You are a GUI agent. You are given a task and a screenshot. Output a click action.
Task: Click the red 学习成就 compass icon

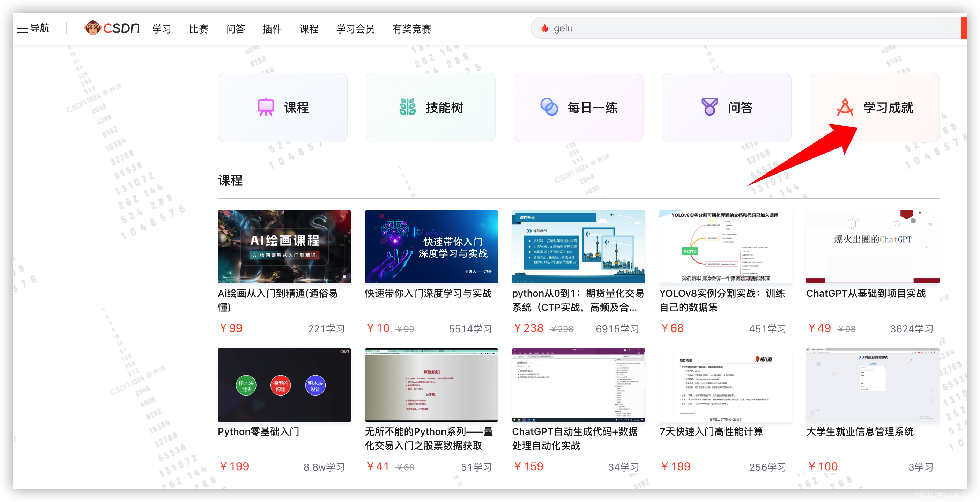(x=845, y=107)
